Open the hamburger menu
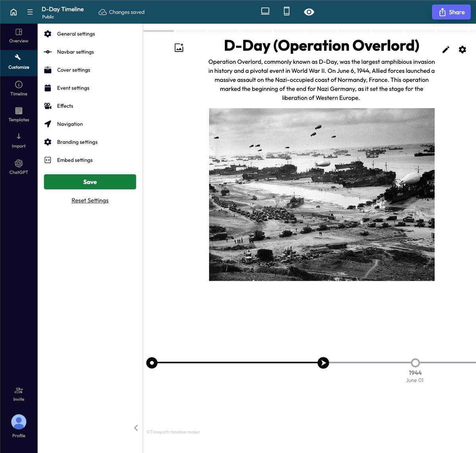Screen dimensions: 476x453 (x=30, y=12)
